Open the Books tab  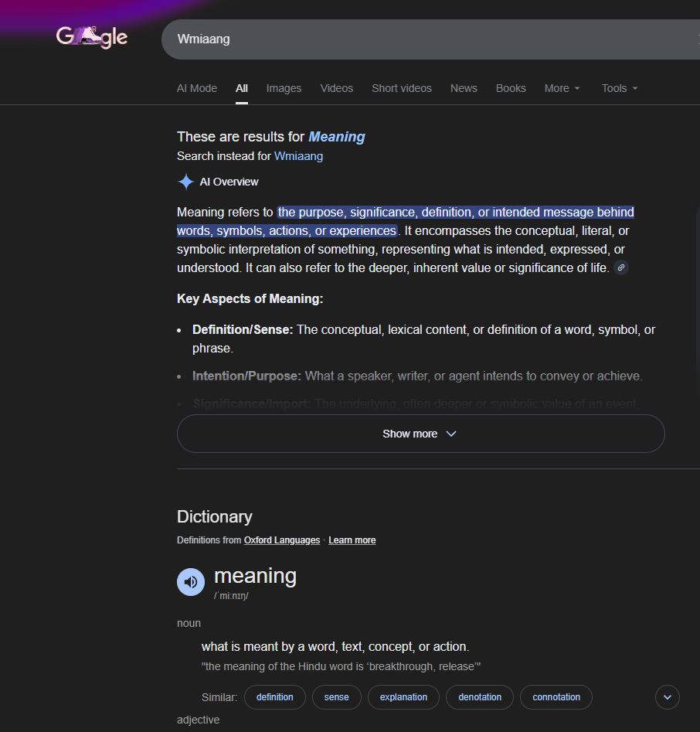point(511,88)
